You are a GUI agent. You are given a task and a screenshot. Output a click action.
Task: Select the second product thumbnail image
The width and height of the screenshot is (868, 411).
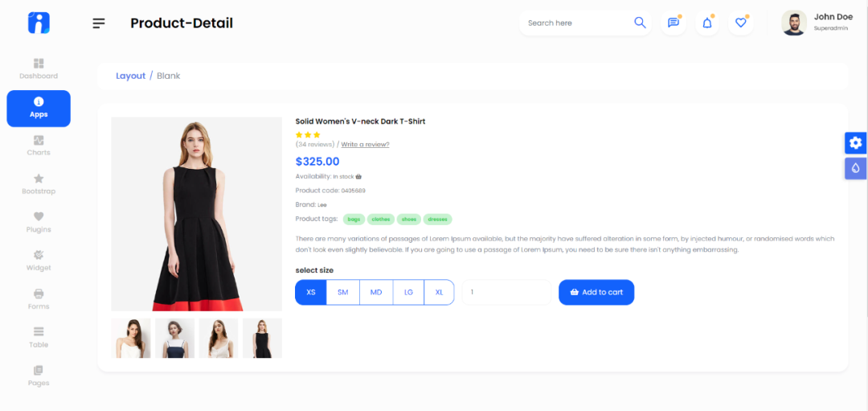click(x=175, y=338)
